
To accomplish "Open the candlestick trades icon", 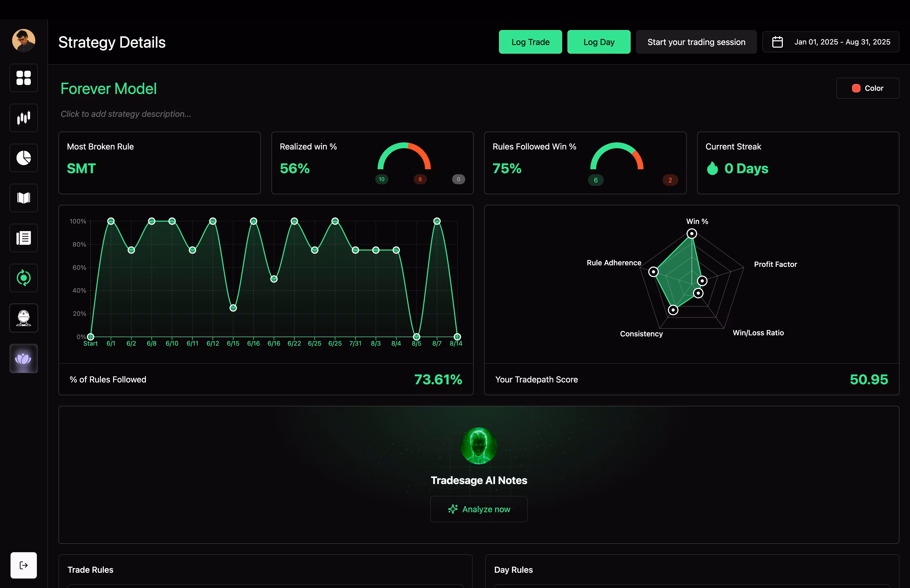I will point(24,118).
